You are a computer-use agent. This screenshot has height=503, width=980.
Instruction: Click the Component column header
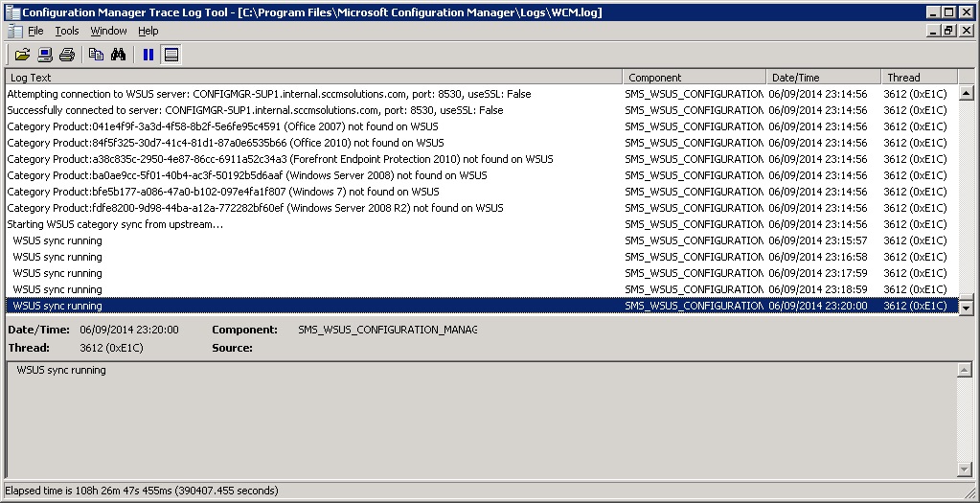[695, 78]
